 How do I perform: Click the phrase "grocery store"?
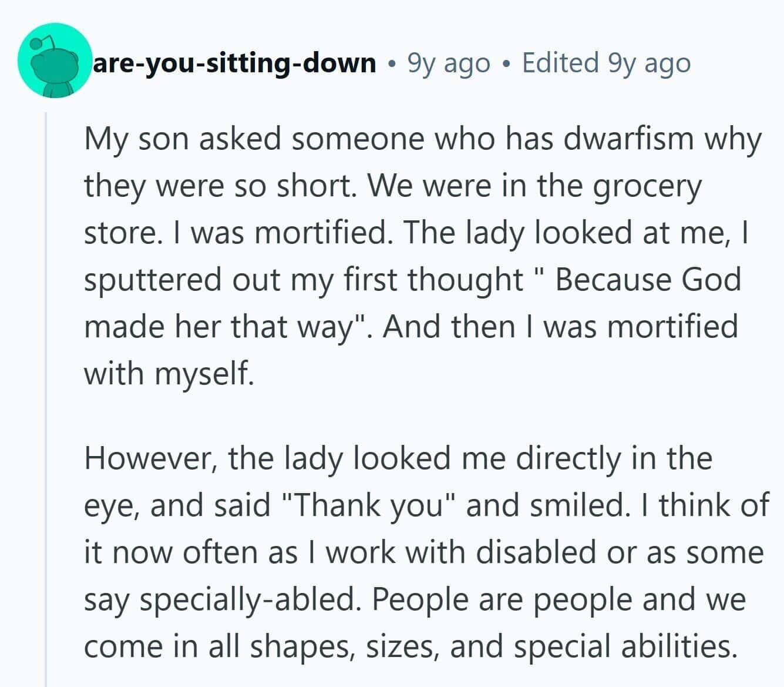click(x=646, y=186)
